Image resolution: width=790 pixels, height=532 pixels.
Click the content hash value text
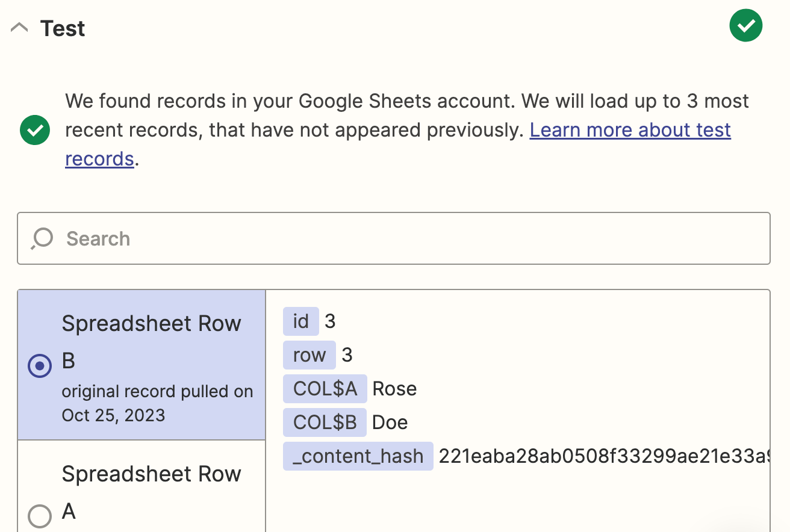point(602,456)
